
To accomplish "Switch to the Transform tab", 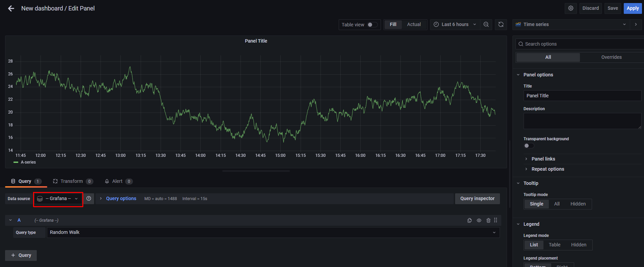I will [x=73, y=181].
